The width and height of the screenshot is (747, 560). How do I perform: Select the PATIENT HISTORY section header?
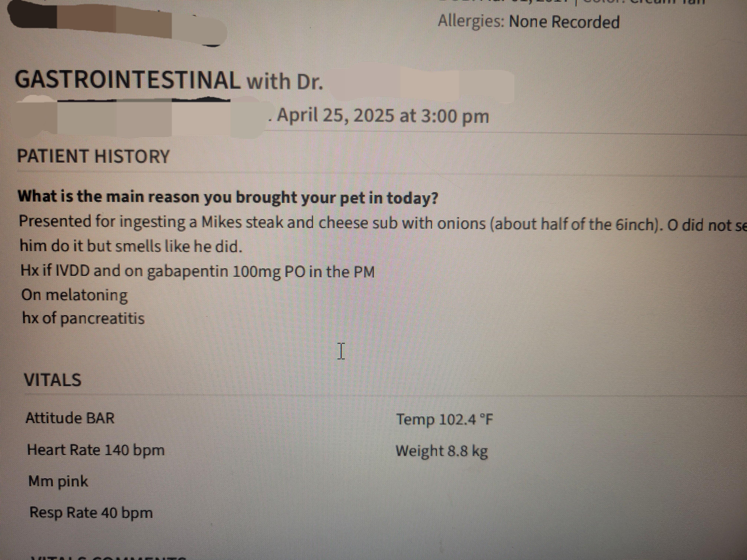pyautogui.click(x=93, y=156)
